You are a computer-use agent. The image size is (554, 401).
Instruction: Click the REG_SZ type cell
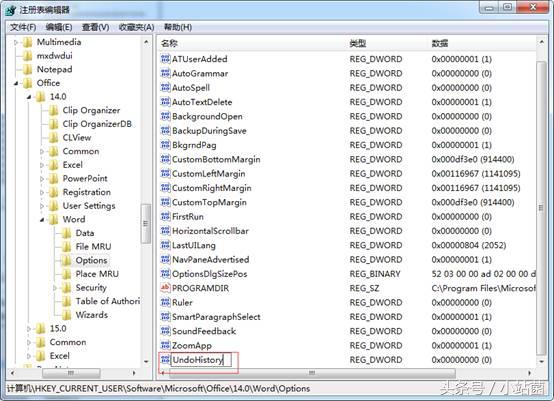coord(364,288)
